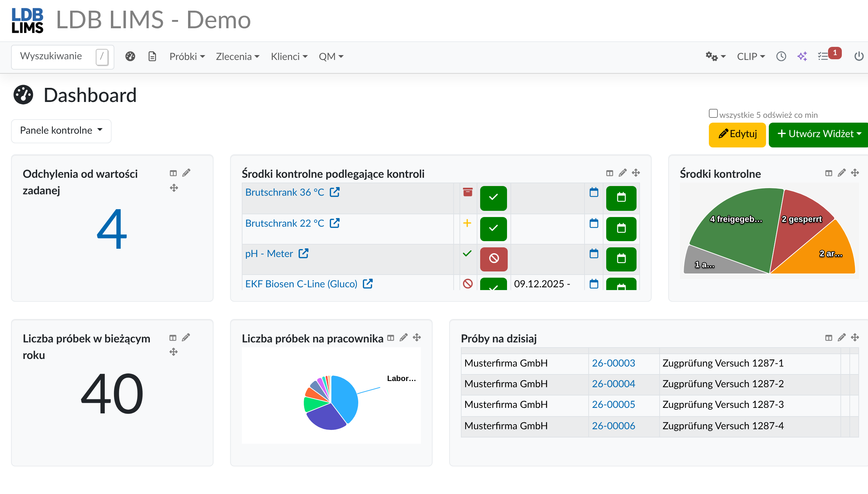Edit the Odchylenia od wartości zadanej widget
Viewport: 868px width, 494px height.
pyautogui.click(x=186, y=173)
